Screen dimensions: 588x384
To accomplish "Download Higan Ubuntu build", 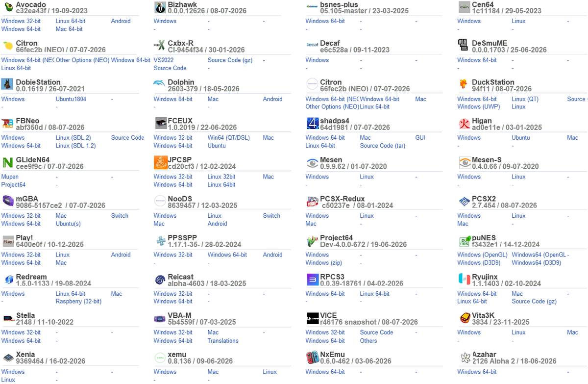I will click(521, 138).
